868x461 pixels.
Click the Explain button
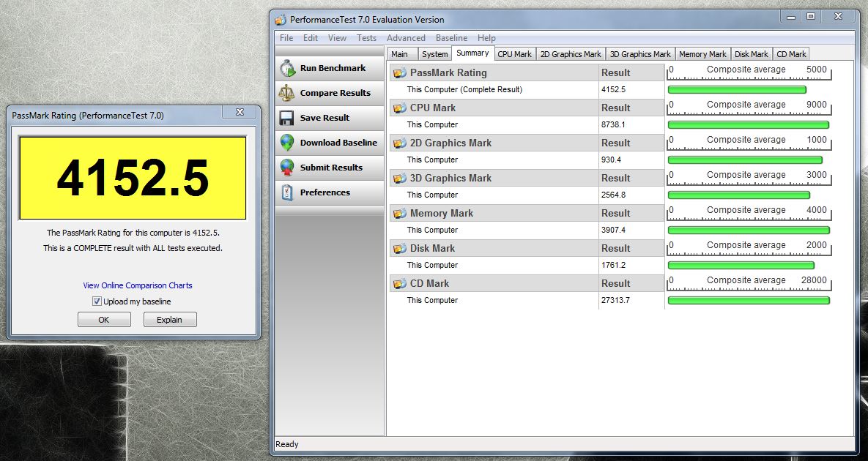170,320
